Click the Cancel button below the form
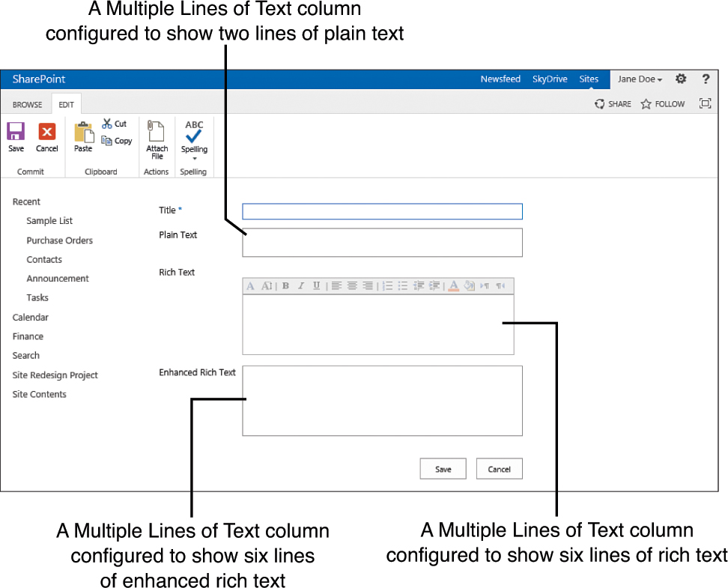728x588 pixels. (x=499, y=469)
